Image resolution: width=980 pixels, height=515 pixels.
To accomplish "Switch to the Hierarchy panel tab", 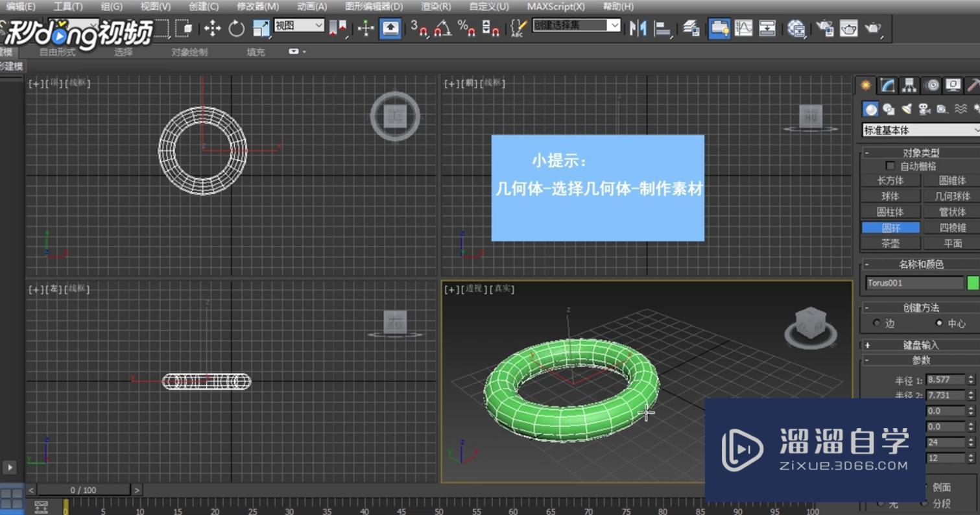I will click(x=910, y=86).
